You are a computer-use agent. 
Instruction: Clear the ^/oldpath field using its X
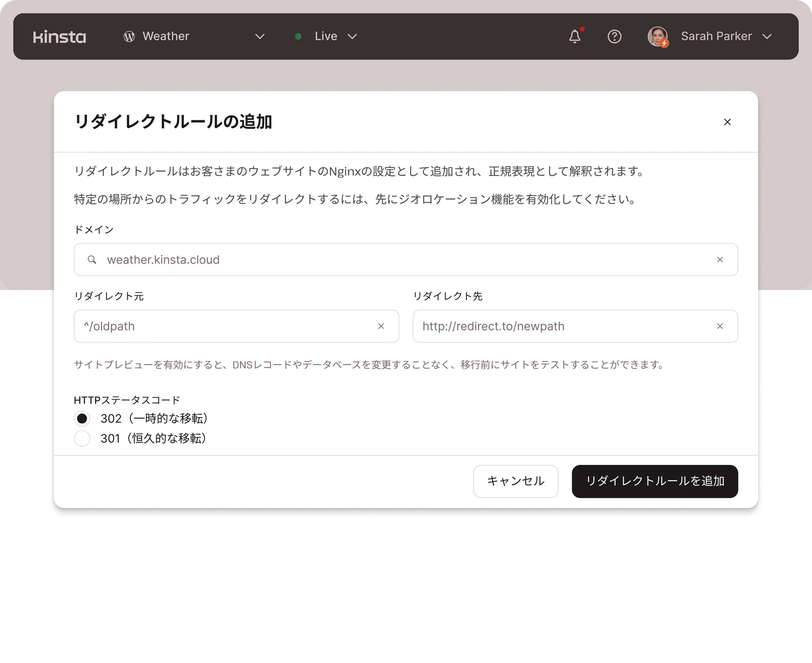click(381, 326)
